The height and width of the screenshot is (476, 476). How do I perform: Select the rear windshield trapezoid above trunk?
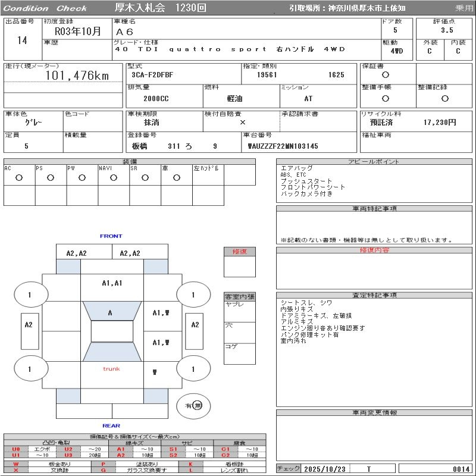click(112, 352)
